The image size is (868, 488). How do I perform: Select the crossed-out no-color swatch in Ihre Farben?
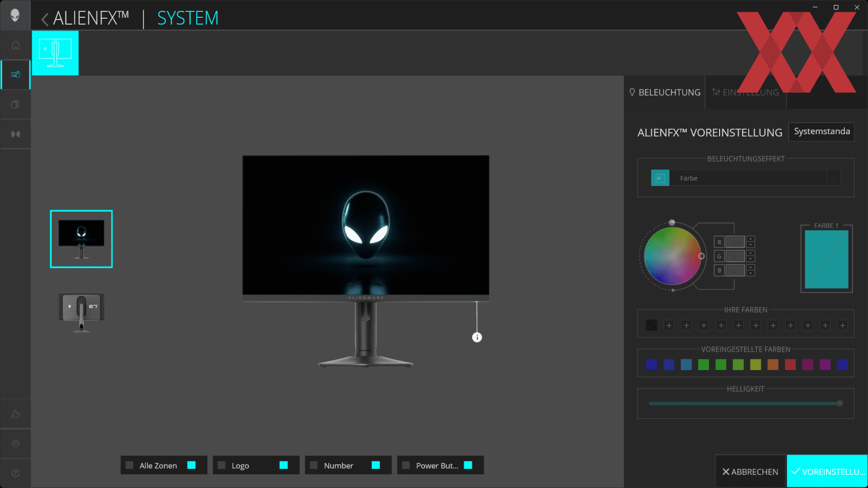click(x=651, y=325)
